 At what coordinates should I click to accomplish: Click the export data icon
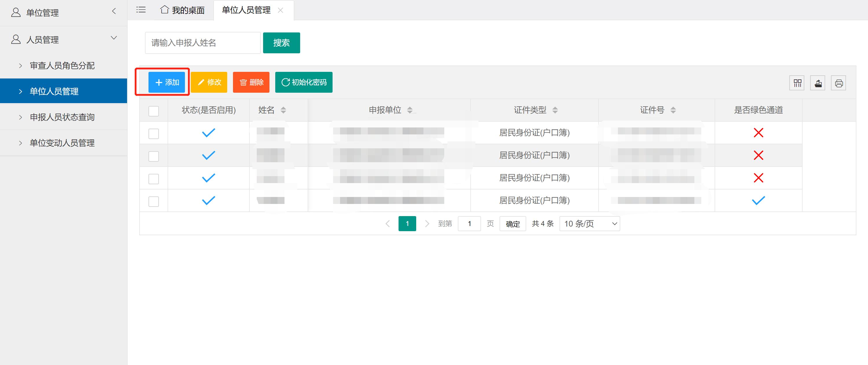tap(818, 82)
